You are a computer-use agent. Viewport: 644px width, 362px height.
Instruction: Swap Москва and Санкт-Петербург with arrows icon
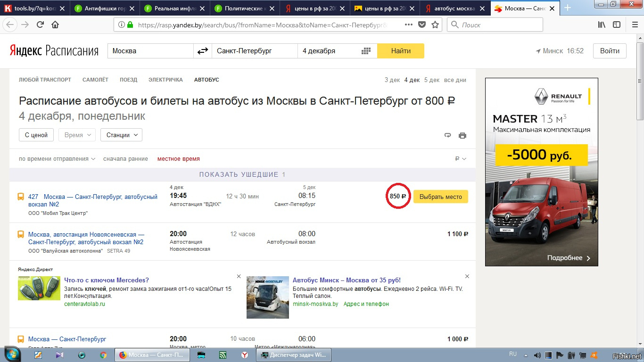click(203, 51)
